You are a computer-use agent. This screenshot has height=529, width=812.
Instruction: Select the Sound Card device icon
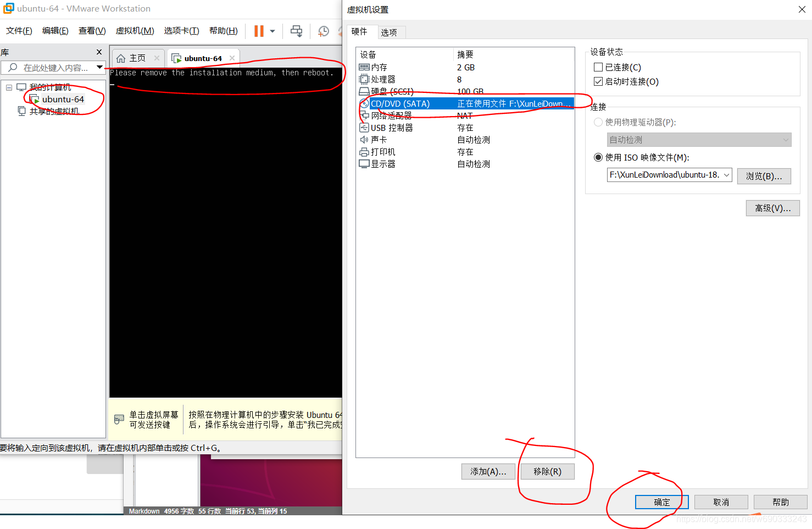tap(364, 140)
